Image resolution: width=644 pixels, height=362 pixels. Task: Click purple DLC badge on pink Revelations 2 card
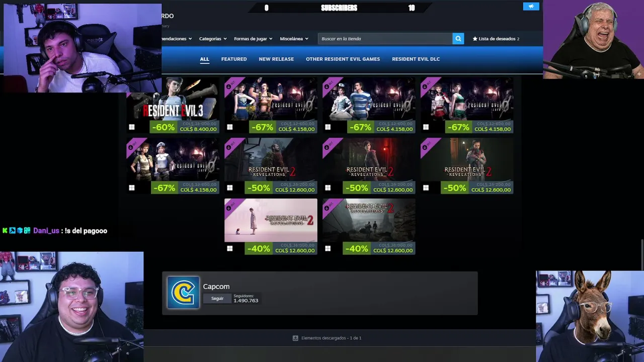[x=231, y=206]
